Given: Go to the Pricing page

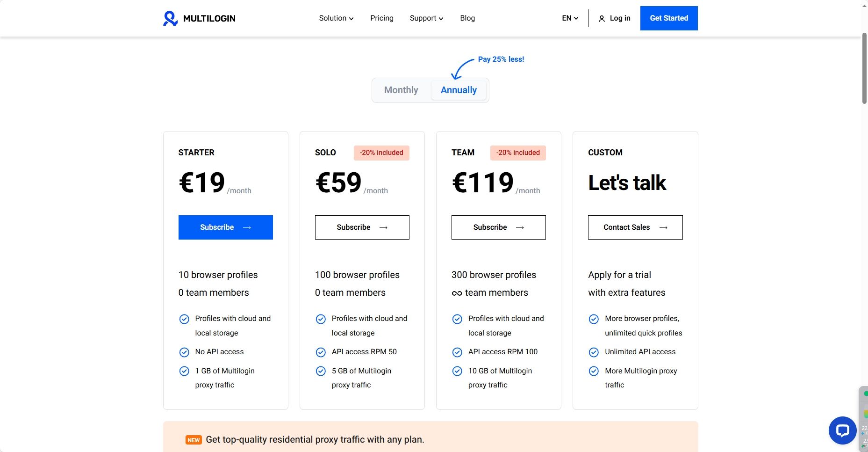Looking at the screenshot, I should pos(382,18).
